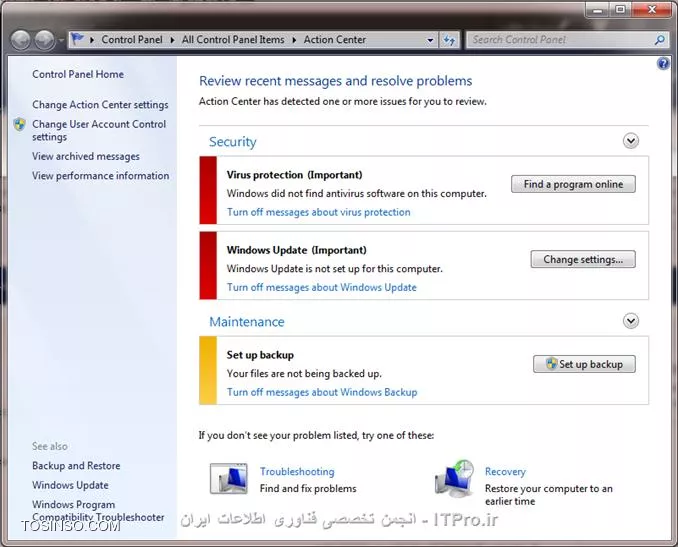This screenshot has width=678, height=547.
Task: Click the Set up backup message title
Action: click(260, 355)
